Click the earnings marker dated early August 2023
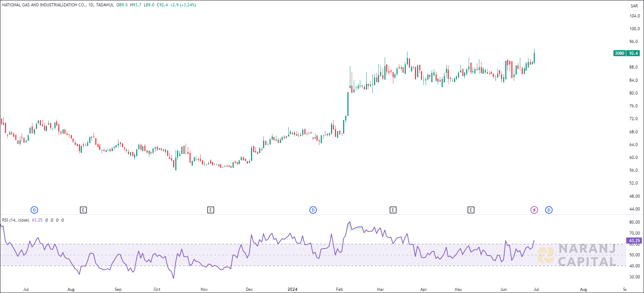Image resolution: width=644 pixels, height=293 pixels. 83,210
